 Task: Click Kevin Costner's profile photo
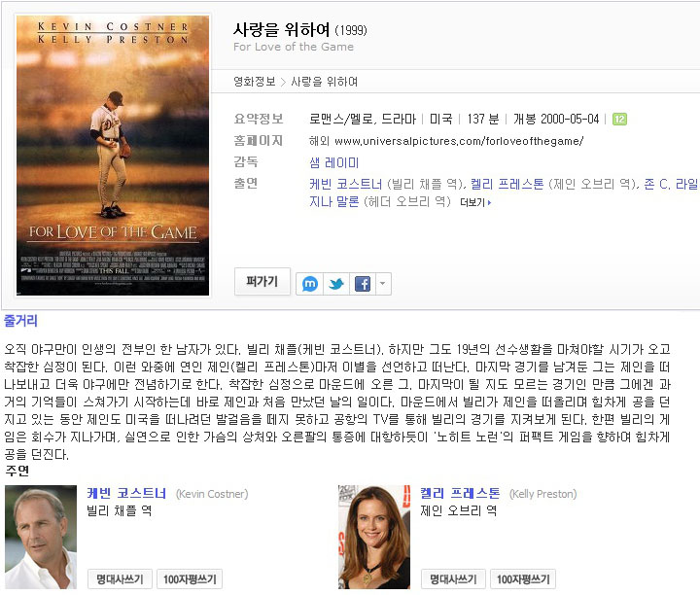41,537
